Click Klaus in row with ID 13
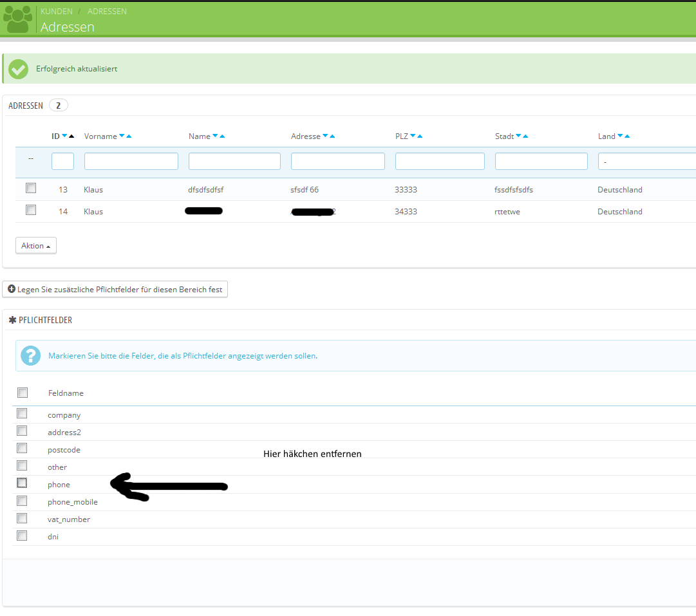The image size is (696, 616). click(93, 189)
